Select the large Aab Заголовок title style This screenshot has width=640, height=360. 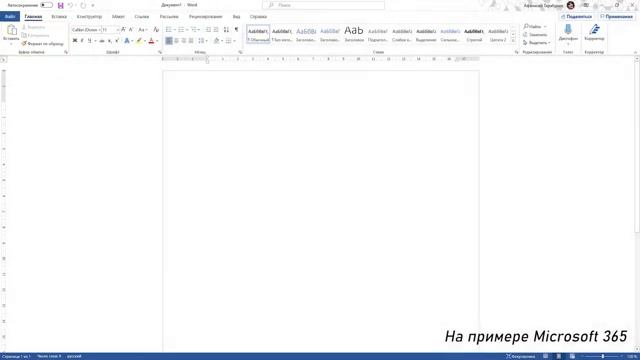(354, 34)
